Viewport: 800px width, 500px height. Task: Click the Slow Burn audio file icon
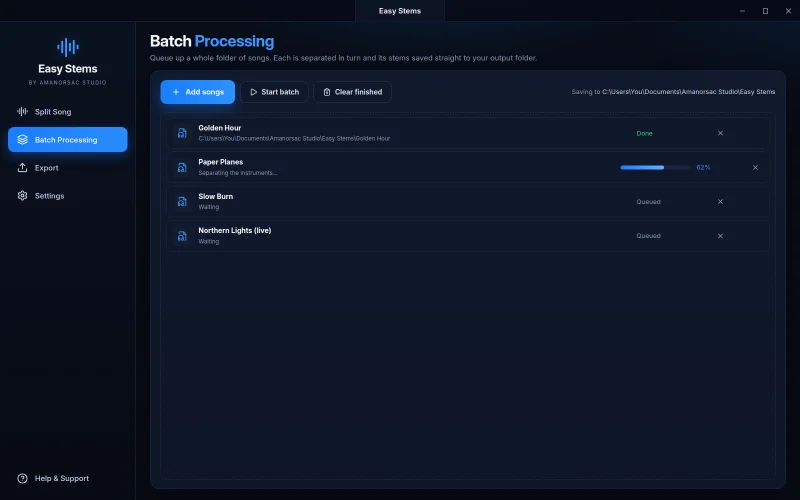pos(182,202)
